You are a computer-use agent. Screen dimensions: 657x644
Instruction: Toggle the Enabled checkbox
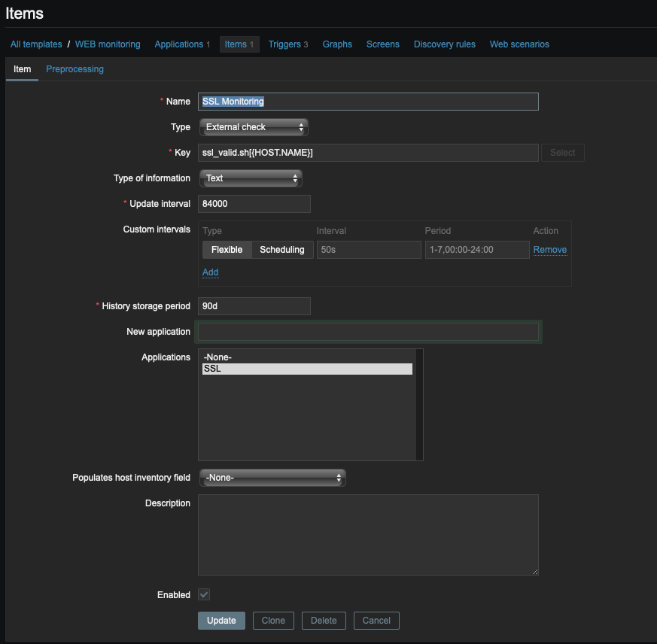[x=204, y=594]
